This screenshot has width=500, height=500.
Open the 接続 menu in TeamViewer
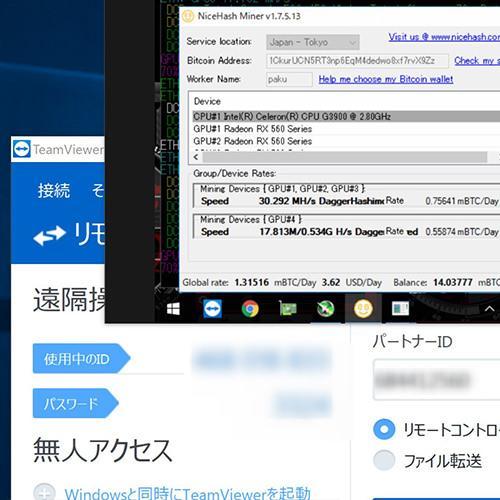tap(54, 191)
